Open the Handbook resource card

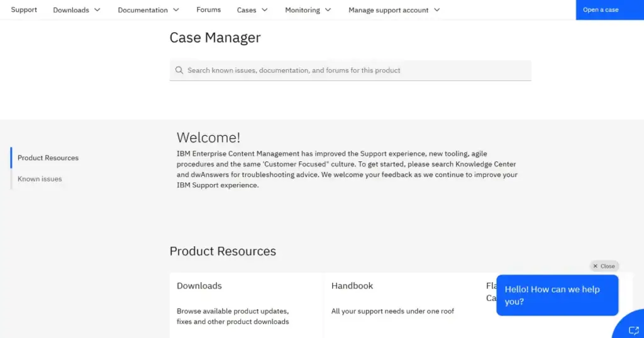[401, 305]
